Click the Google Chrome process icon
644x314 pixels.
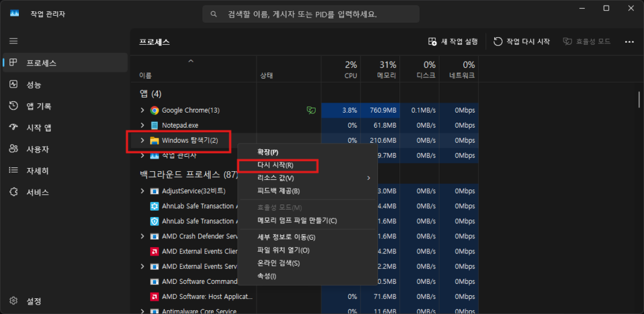click(x=155, y=110)
